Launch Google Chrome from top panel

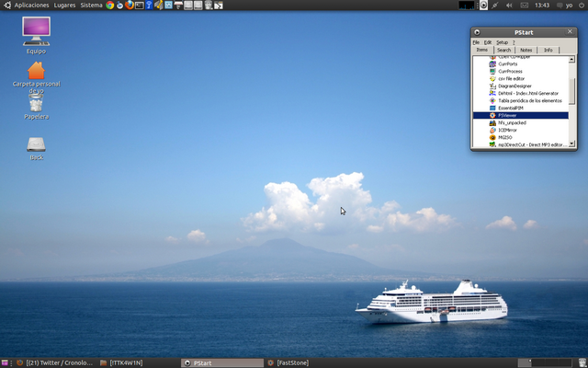tap(110, 6)
